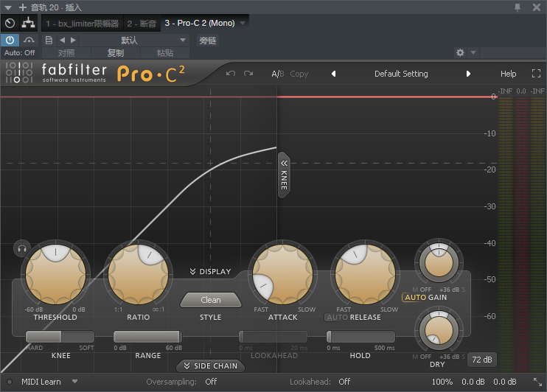Screen dimensions: 547x392
Task: Click the RATIO knob
Action: [x=138, y=274]
